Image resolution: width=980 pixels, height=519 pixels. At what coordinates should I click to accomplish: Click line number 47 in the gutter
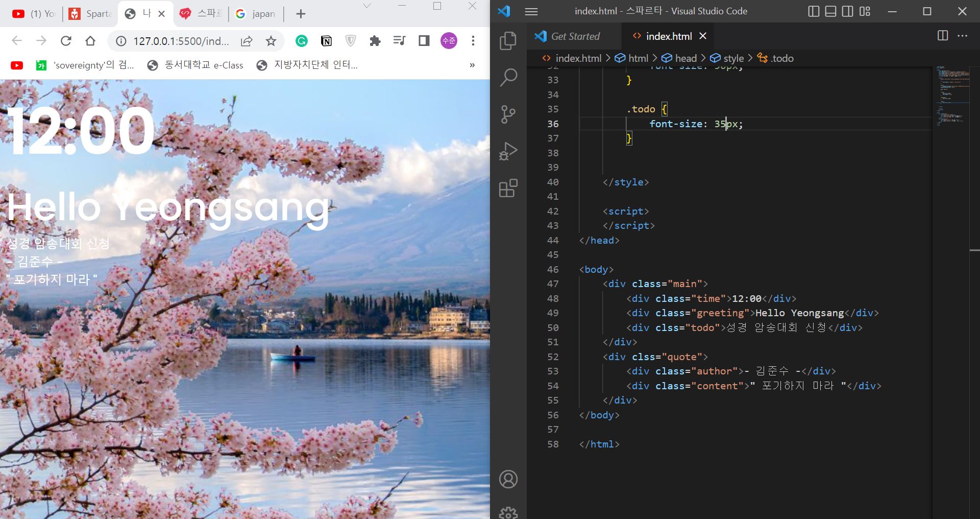[x=553, y=284]
